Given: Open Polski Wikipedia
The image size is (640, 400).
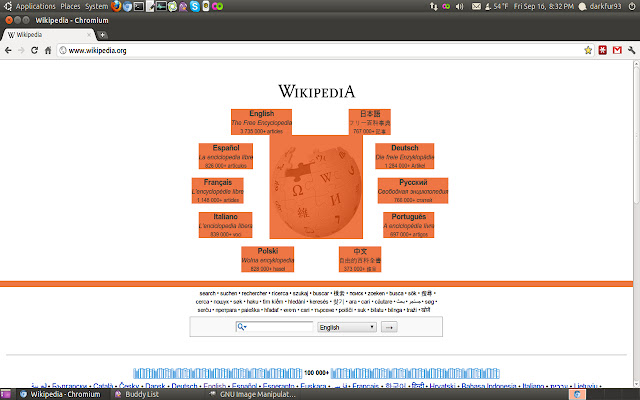Looking at the screenshot, I should pos(267,259).
